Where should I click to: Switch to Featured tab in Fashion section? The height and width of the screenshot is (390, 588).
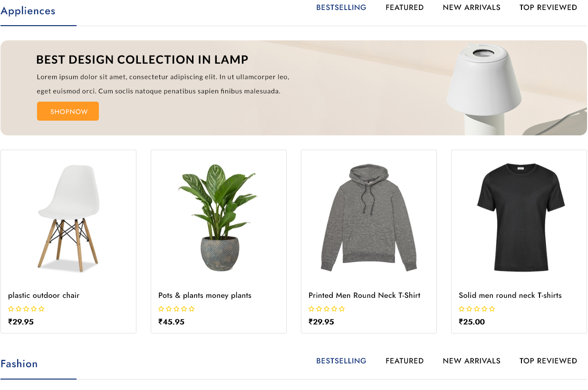tap(405, 361)
